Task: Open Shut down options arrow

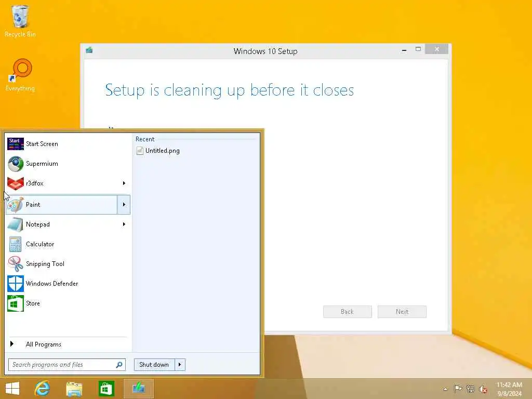Action: point(180,365)
